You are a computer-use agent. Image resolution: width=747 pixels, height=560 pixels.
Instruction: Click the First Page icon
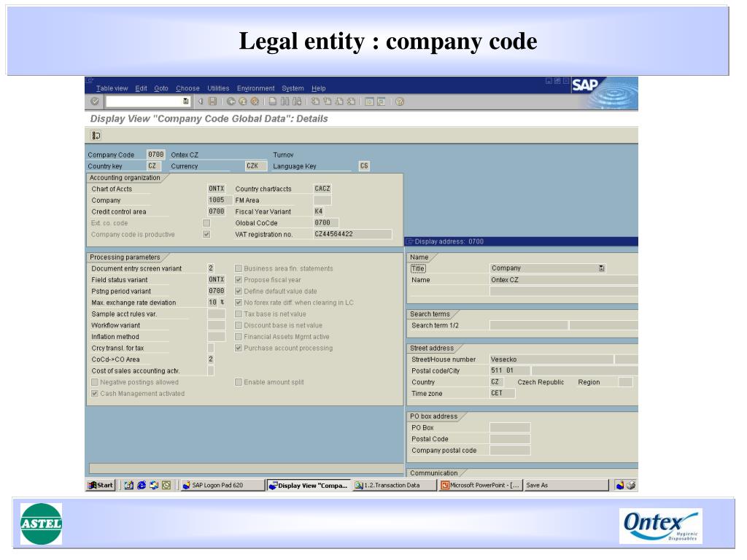click(315, 101)
